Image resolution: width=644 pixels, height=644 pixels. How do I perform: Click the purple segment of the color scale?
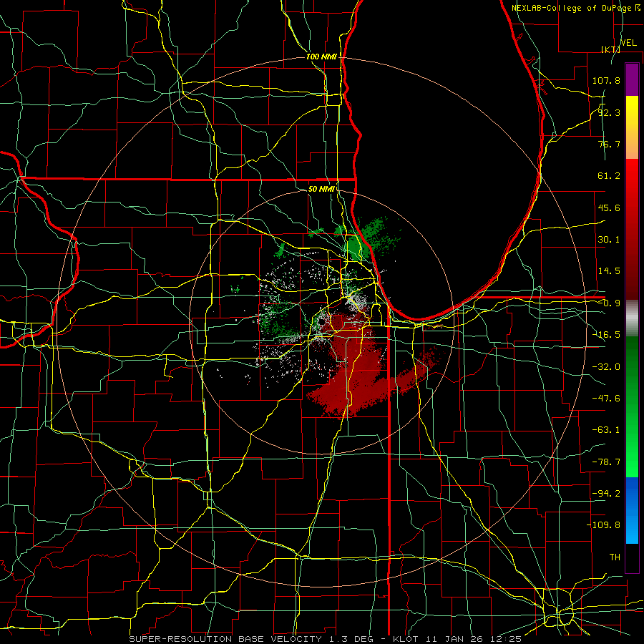(x=632, y=79)
